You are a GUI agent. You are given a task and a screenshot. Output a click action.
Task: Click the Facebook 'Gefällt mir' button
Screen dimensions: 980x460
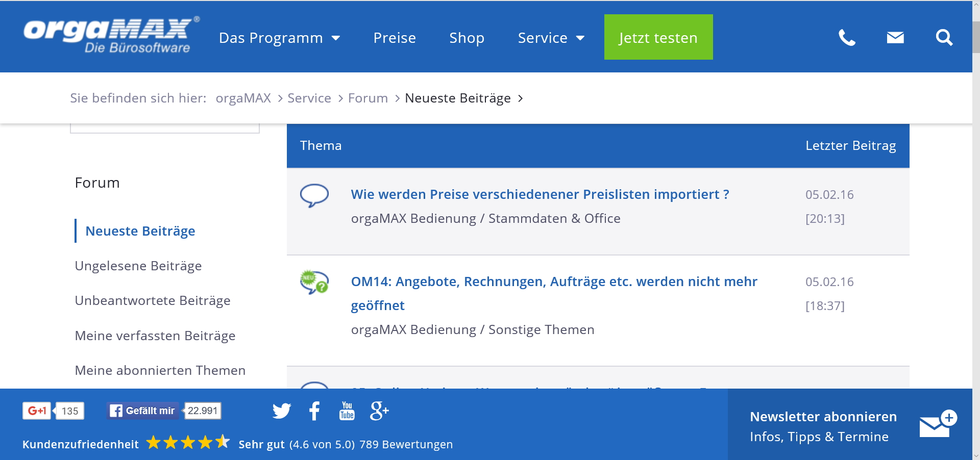click(143, 411)
